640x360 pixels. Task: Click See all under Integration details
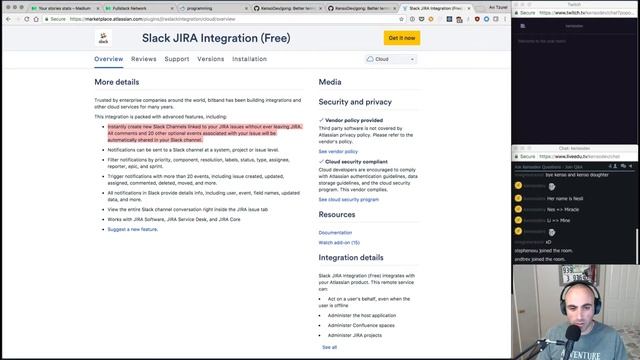click(329, 347)
